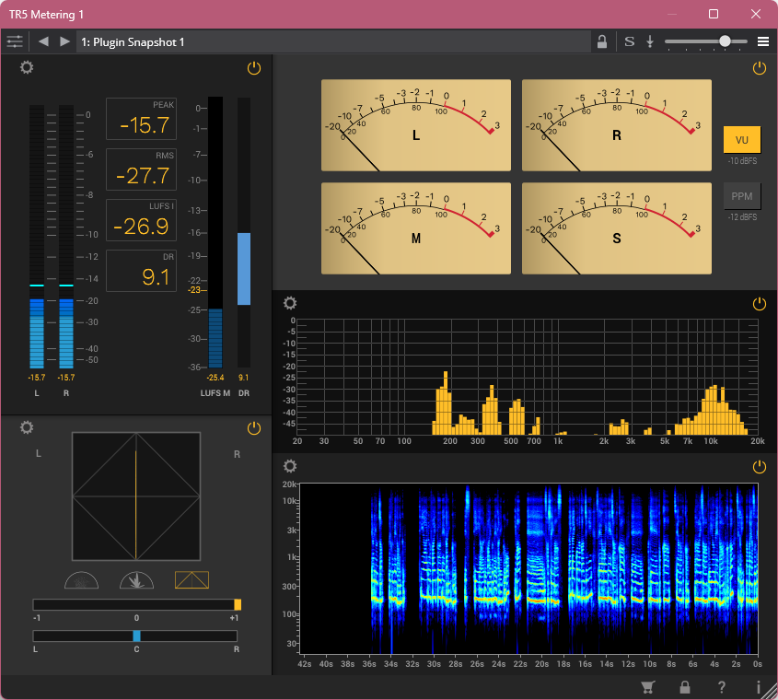Open the hamburger menu in top bar

click(x=763, y=41)
